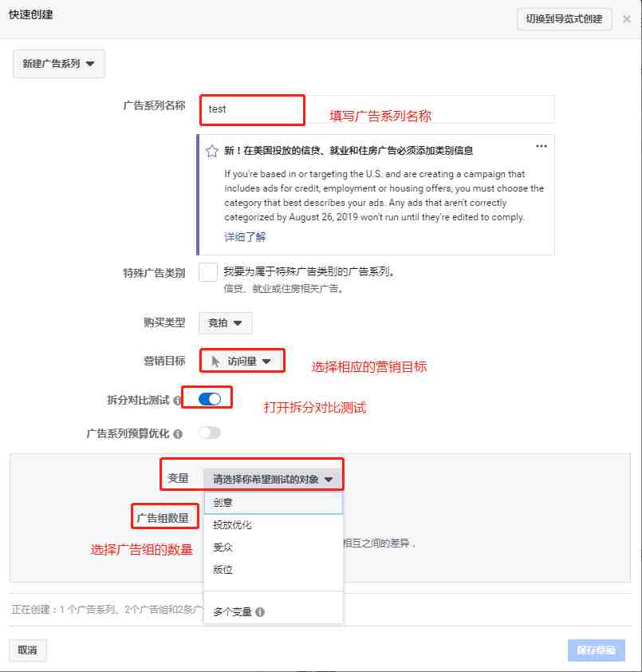Image resolution: width=642 pixels, height=672 pixels.
Task: Click the 切换到导览式创建 button
Action: click(564, 19)
